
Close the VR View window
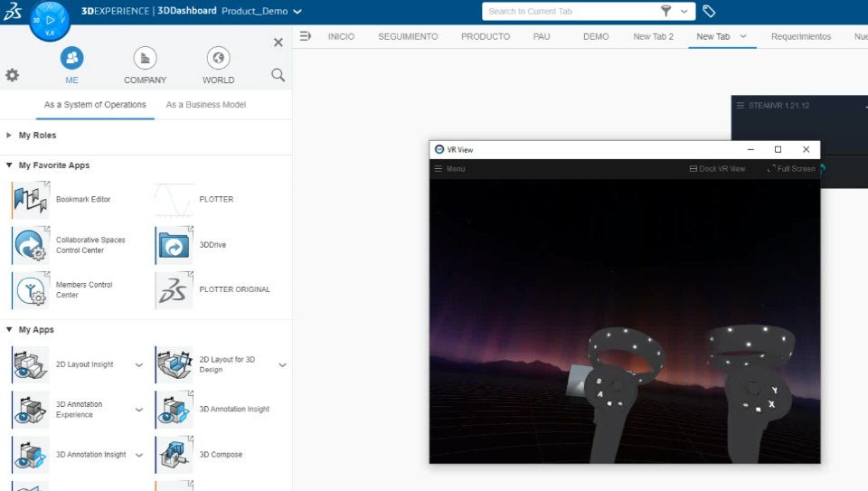[x=806, y=149]
